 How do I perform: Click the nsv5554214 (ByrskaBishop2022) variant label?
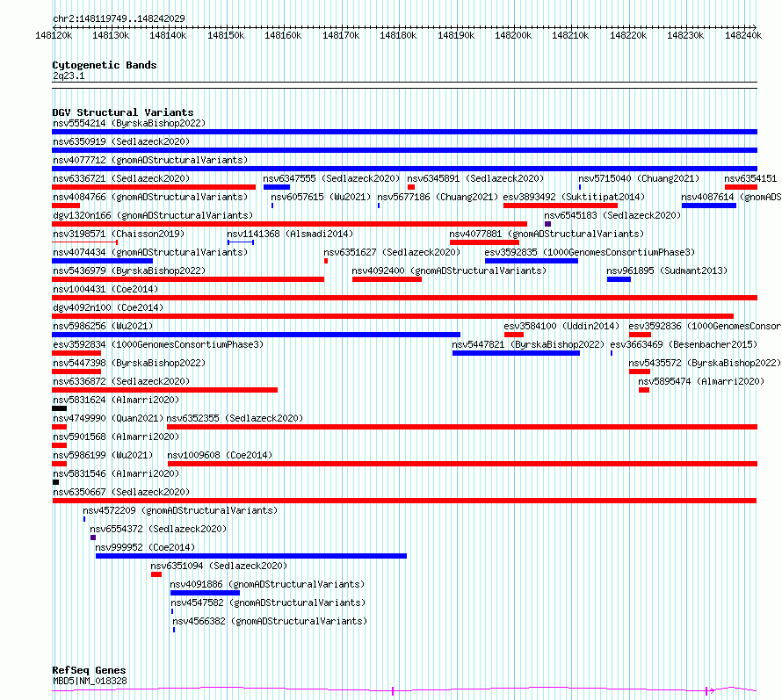(x=129, y=123)
